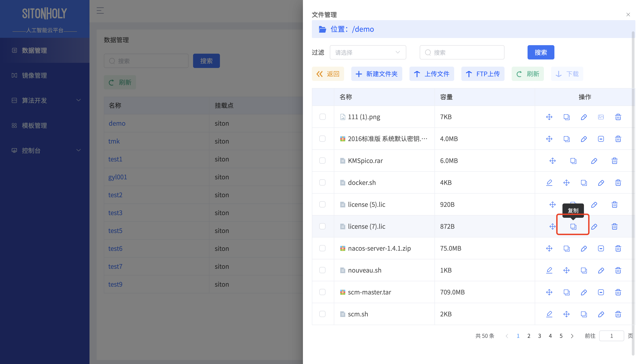The image size is (643, 364).
Task: Click the rename pencil icon for KMSpico.rar
Action: point(594,161)
